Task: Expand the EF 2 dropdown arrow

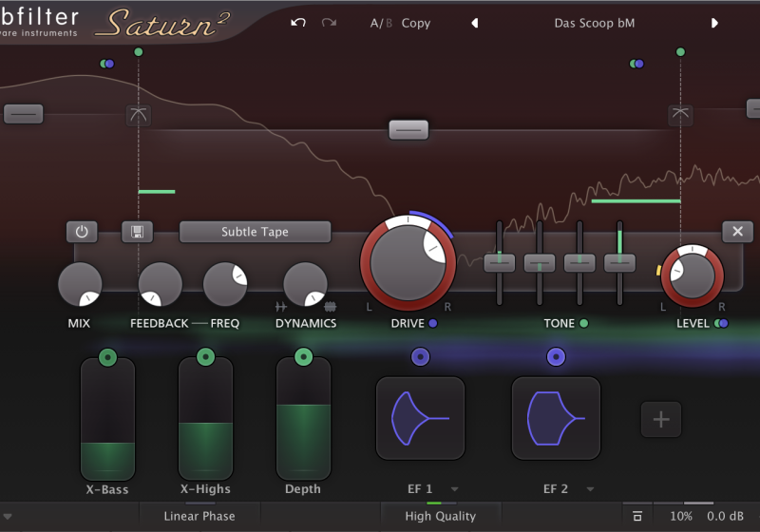Action: coord(590,489)
